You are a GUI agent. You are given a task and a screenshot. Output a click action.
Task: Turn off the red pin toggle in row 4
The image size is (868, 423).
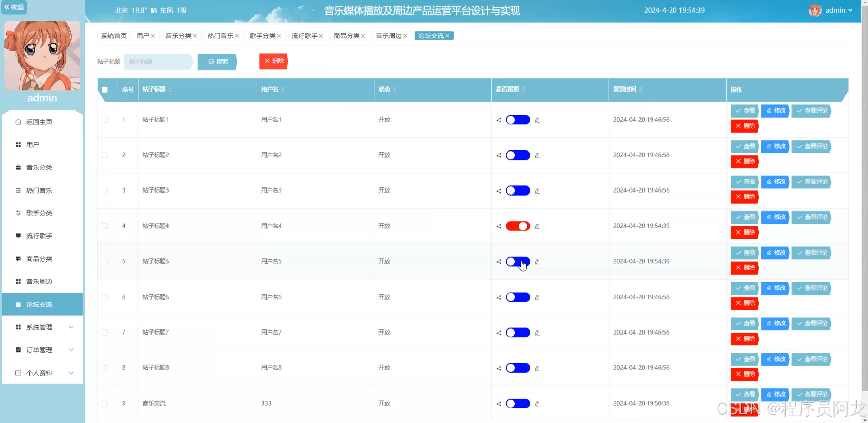[517, 226]
